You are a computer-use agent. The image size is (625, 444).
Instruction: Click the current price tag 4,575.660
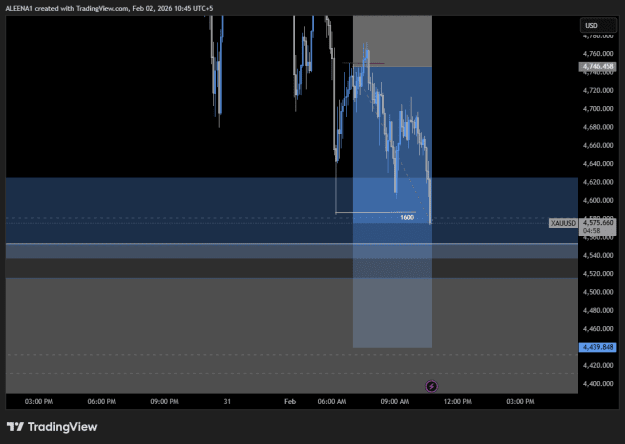597,222
